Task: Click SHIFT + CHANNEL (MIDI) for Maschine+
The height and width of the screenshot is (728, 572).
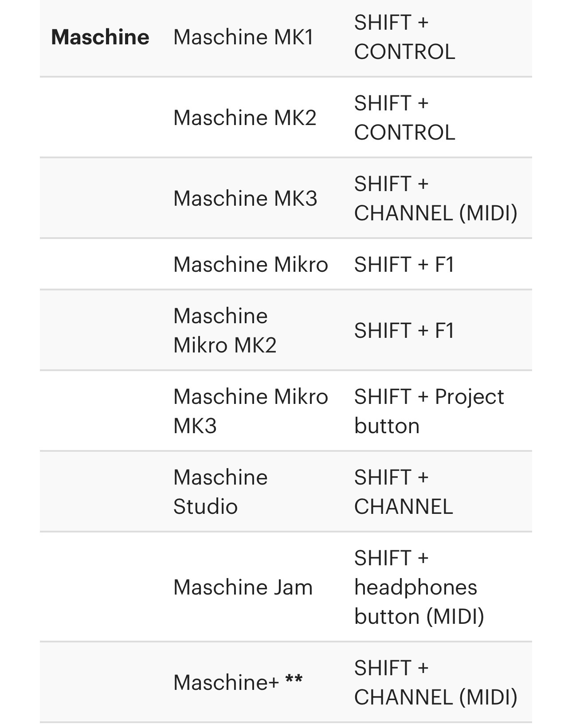Action: (x=435, y=682)
